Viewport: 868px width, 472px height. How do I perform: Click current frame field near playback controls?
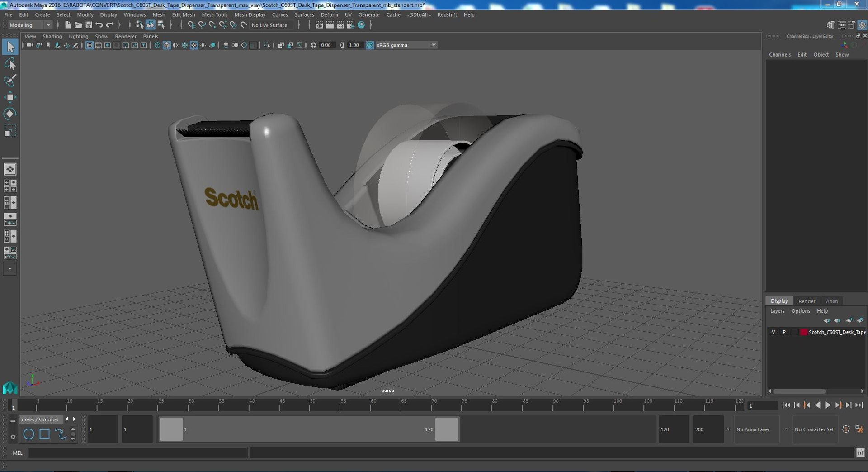763,405
